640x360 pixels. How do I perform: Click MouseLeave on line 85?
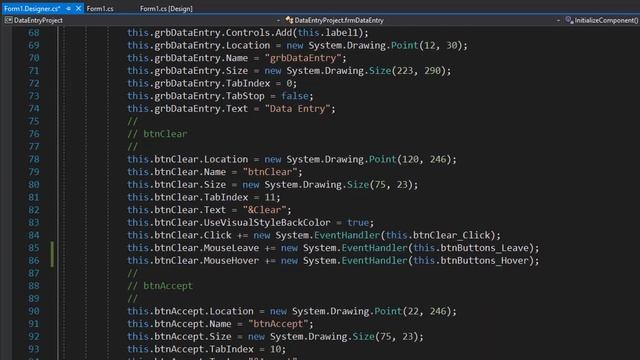pos(231,248)
